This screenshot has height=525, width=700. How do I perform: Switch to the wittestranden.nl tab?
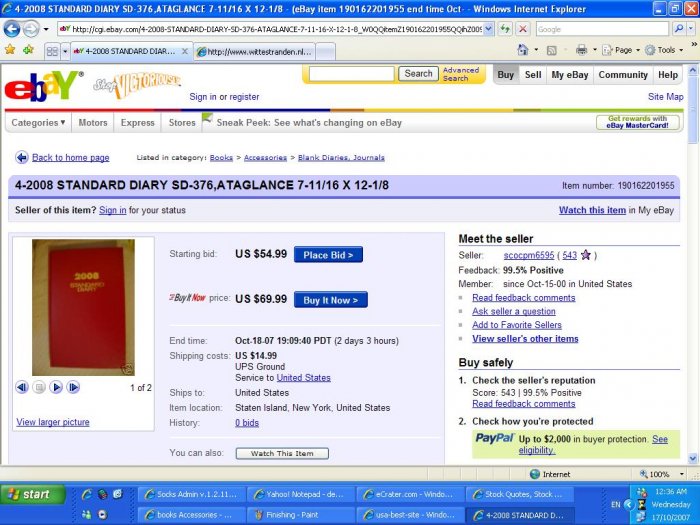tap(254, 52)
